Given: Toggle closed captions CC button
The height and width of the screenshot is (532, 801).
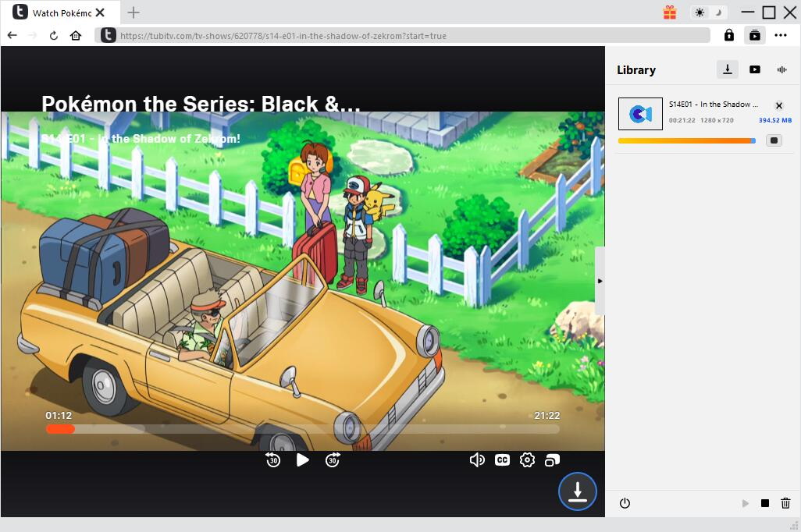Looking at the screenshot, I should coord(502,460).
